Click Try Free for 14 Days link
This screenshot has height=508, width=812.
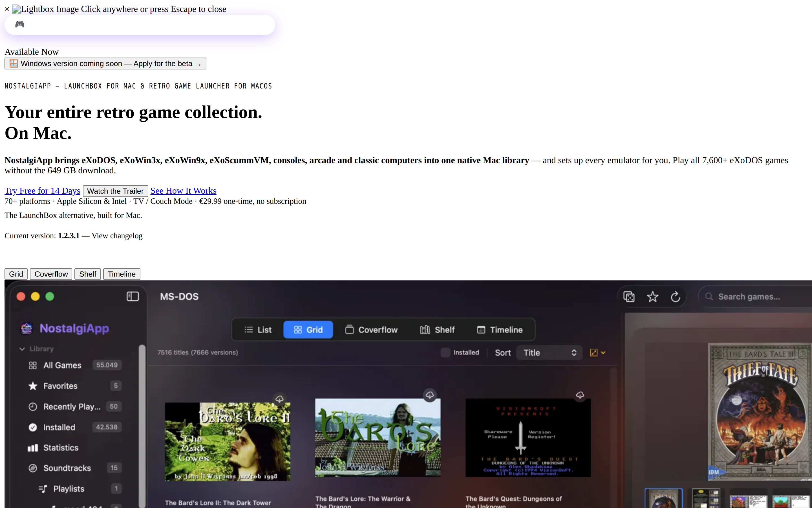[x=42, y=190]
